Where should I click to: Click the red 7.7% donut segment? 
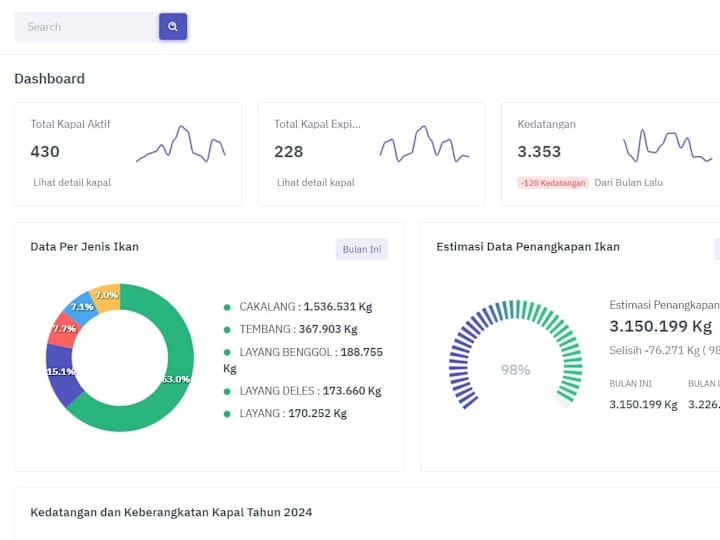pyautogui.click(x=63, y=329)
